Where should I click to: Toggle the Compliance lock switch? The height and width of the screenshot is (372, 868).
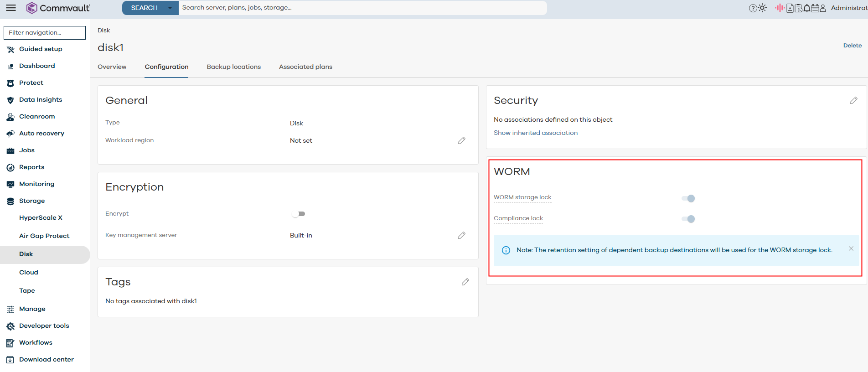[x=688, y=219]
